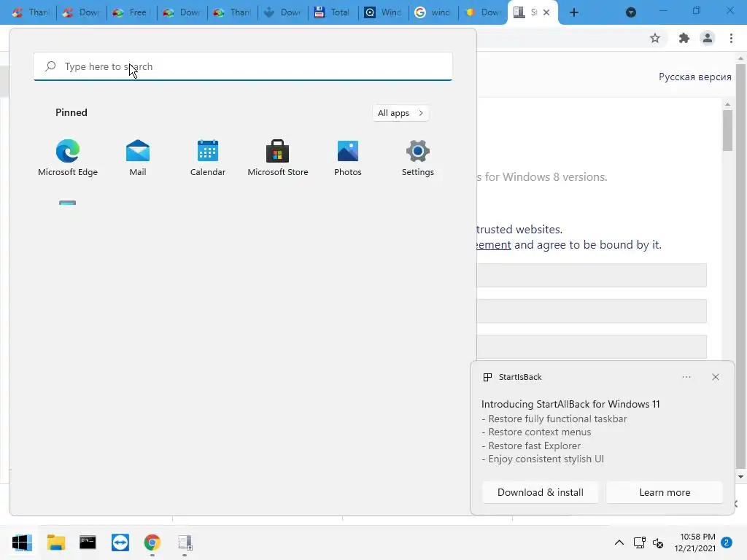Open network status tray icon

point(639,542)
